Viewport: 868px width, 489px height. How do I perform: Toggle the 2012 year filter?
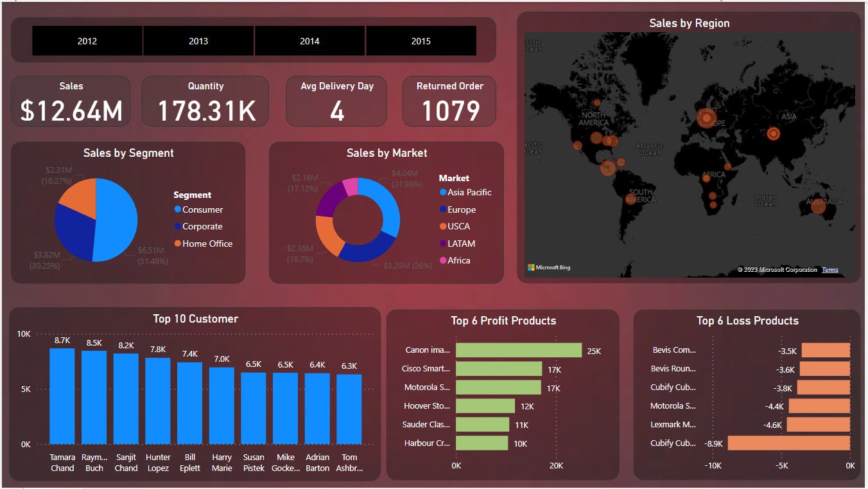pos(87,40)
